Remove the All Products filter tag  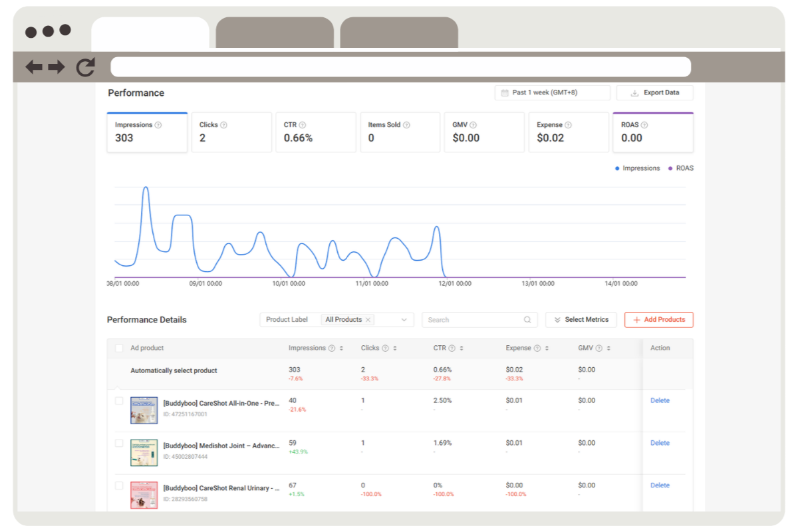point(368,320)
